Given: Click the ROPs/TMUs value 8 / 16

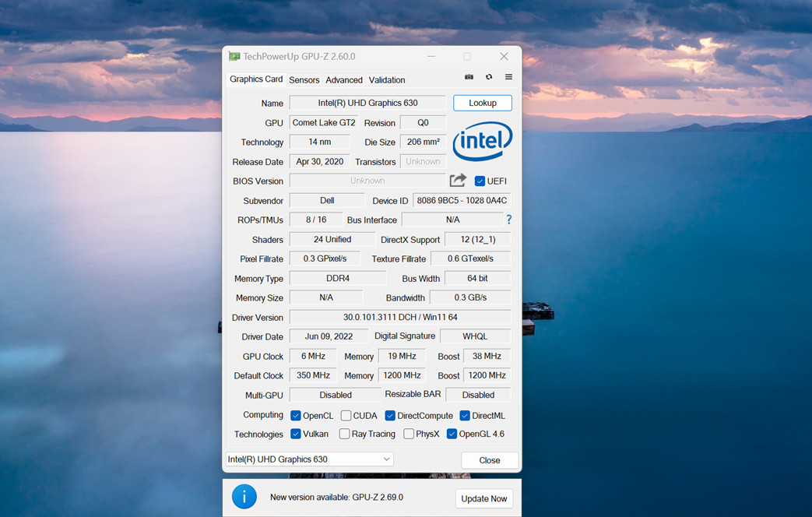Looking at the screenshot, I should coord(316,220).
